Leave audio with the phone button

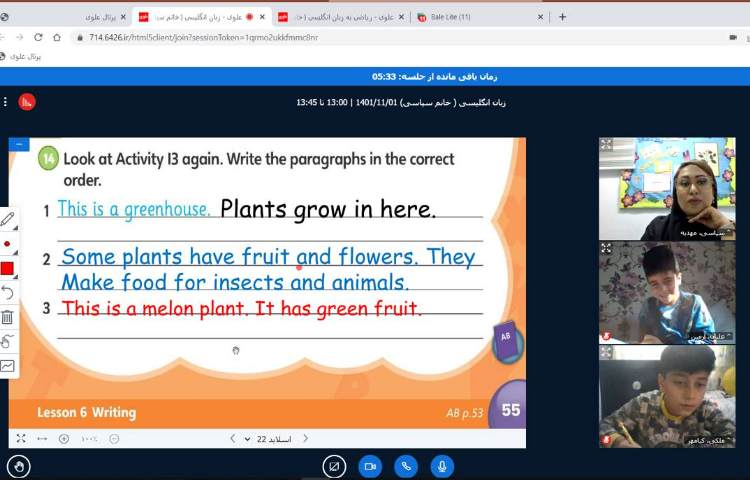pos(405,466)
